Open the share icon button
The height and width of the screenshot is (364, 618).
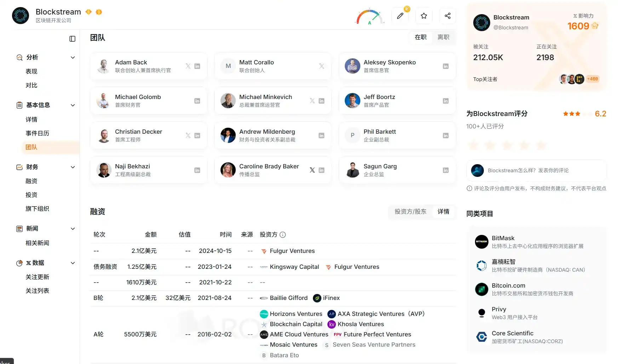[448, 16]
